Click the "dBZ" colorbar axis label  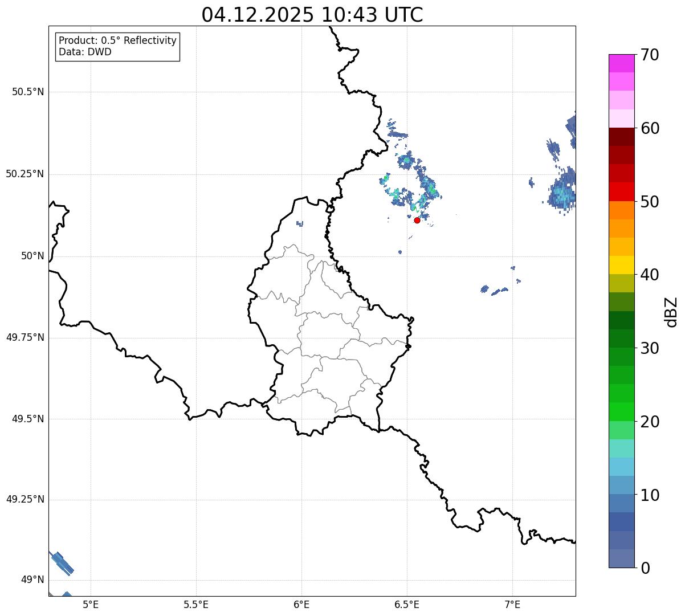tap(672, 312)
